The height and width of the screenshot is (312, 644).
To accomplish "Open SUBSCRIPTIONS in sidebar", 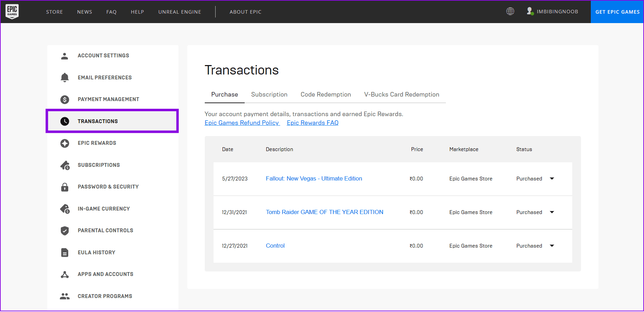I will (x=99, y=165).
